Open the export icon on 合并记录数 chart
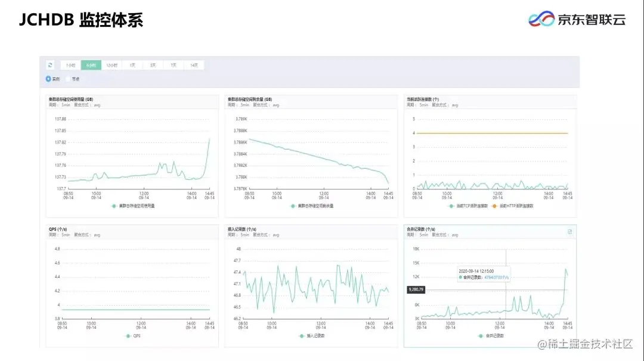 569,232
